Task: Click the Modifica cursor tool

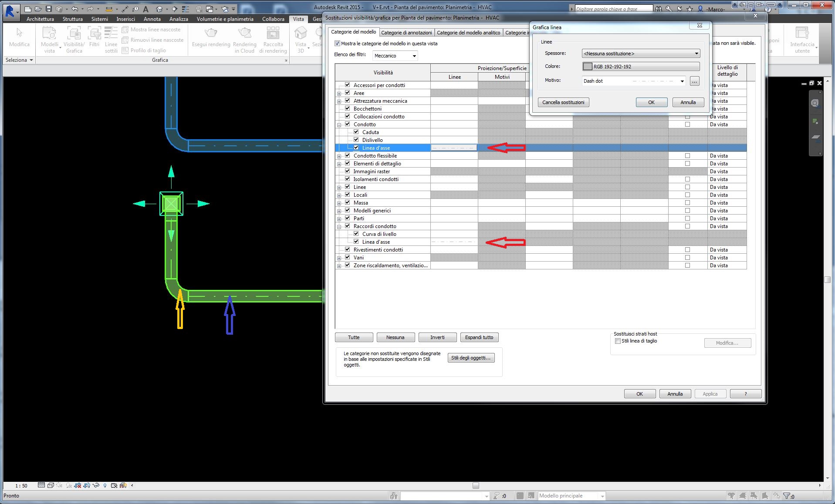Action: (x=19, y=38)
